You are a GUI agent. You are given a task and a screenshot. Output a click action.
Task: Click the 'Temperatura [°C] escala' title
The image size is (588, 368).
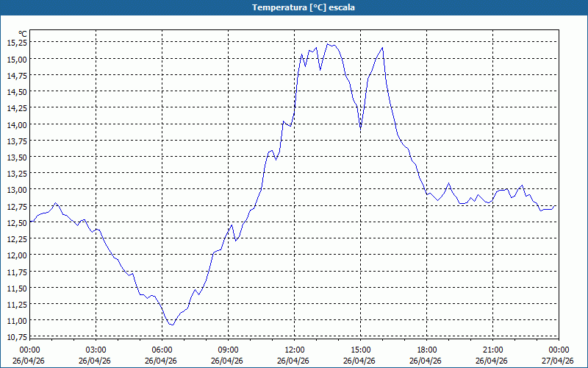304,7
